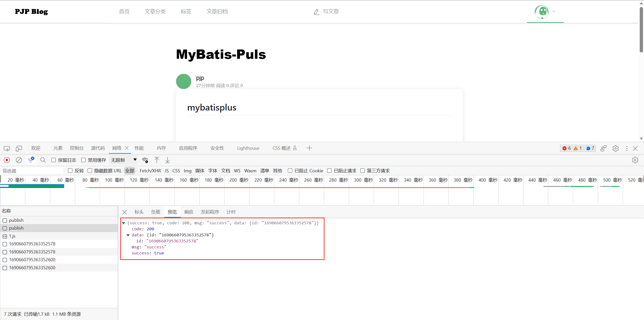Clear the network request log

[x=19, y=160]
